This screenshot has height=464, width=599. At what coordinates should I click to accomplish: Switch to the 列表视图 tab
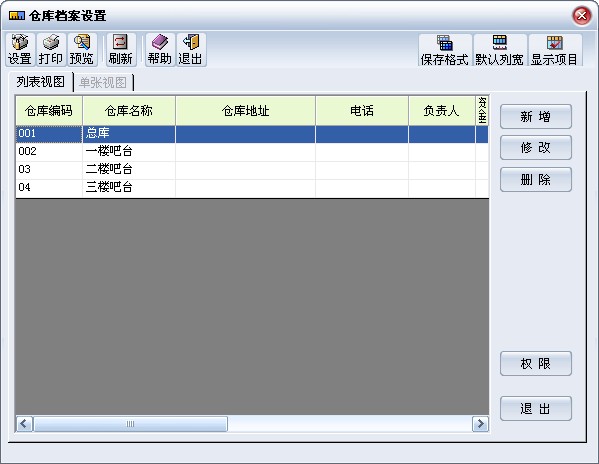tap(41, 82)
